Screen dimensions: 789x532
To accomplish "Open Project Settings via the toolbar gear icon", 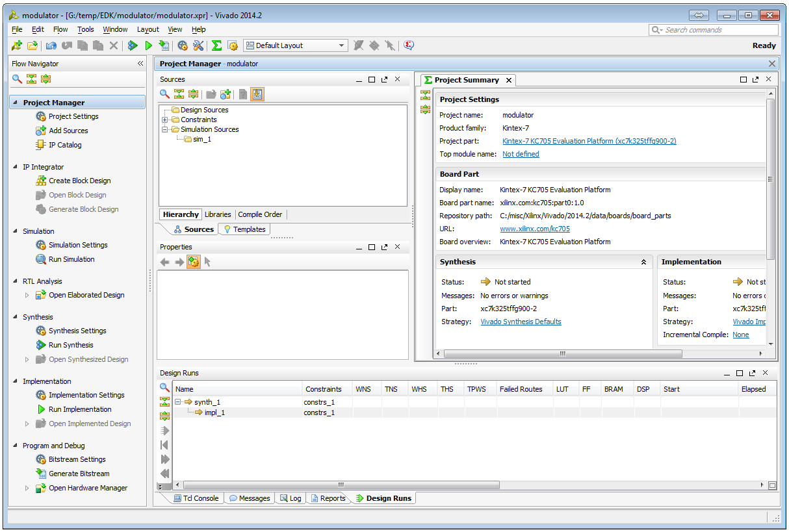I will tap(183, 45).
